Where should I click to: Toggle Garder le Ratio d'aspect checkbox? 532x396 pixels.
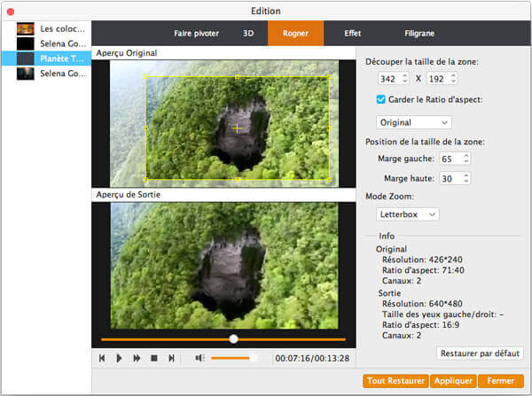click(381, 99)
